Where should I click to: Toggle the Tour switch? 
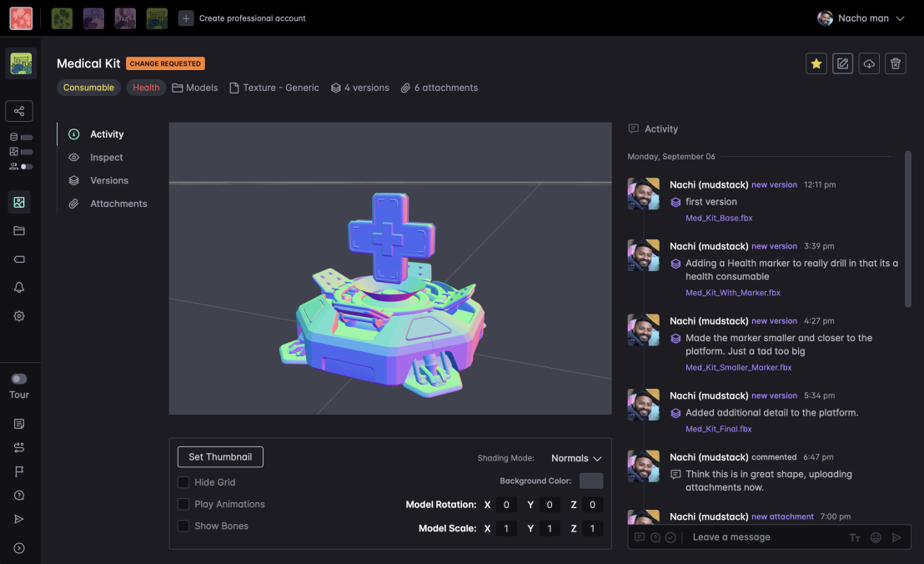coord(19,379)
